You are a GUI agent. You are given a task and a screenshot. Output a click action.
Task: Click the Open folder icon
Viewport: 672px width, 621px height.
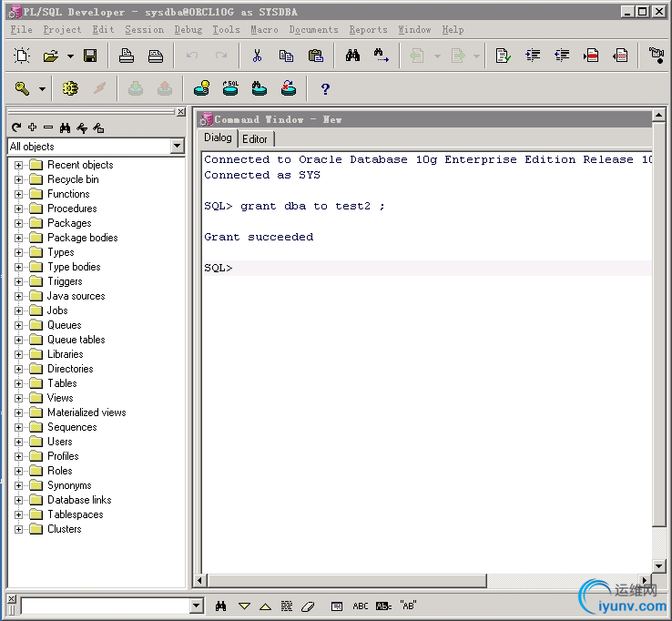(x=51, y=56)
